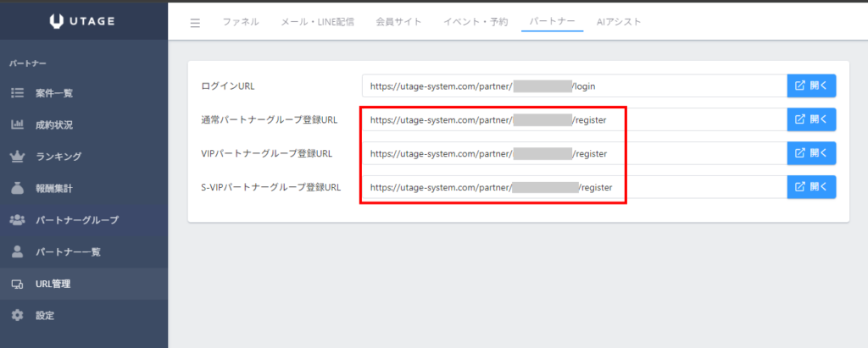Click 開く button for ログインURL
Viewport: 868px width, 348px height.
pyautogui.click(x=811, y=86)
